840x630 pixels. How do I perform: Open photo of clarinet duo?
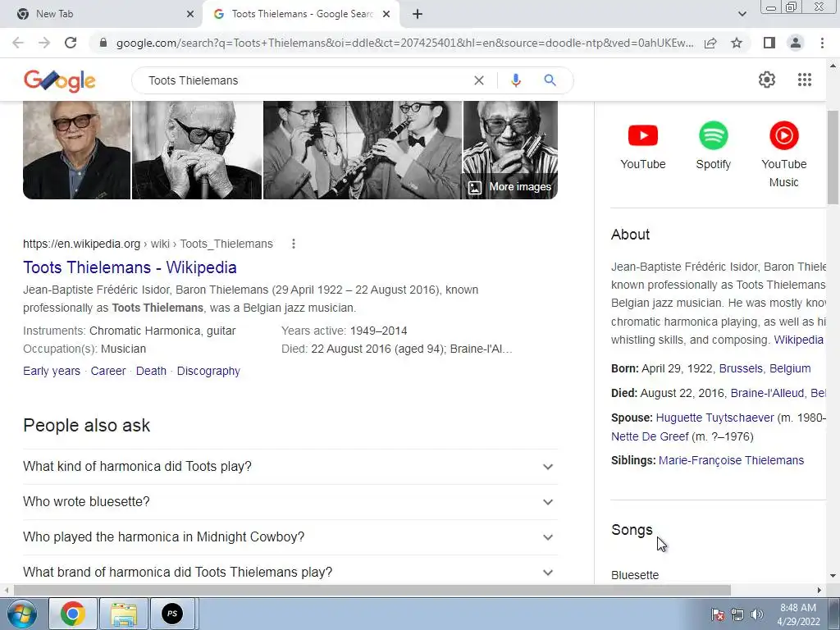coord(362,150)
